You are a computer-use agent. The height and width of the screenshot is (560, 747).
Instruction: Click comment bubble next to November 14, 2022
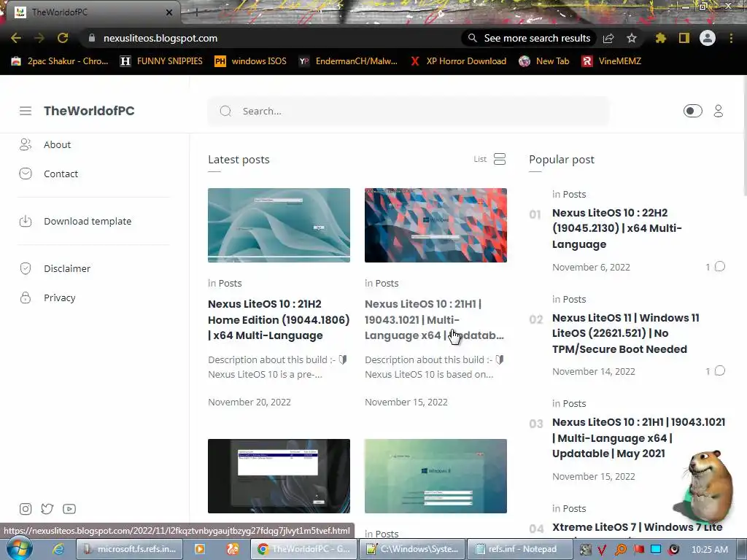[720, 371]
